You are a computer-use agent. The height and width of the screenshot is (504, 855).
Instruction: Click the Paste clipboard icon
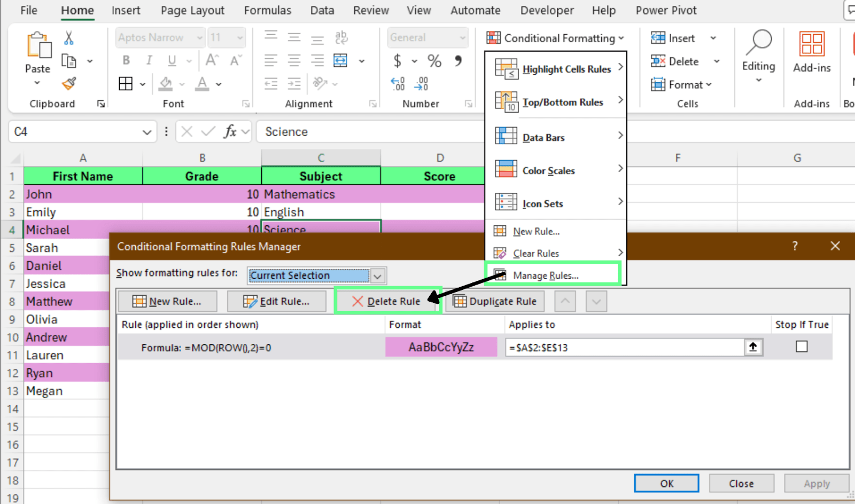(x=38, y=44)
